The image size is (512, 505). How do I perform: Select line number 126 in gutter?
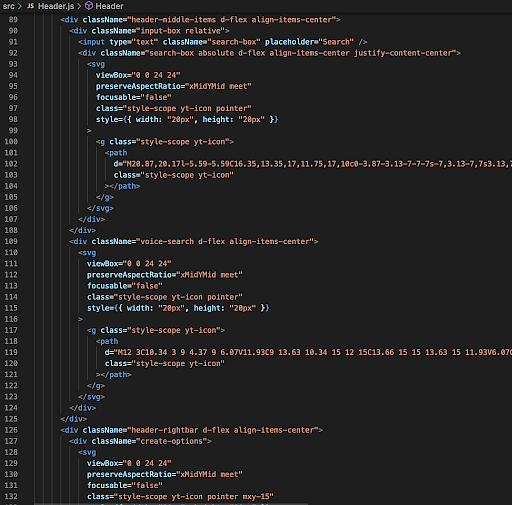coord(11,430)
